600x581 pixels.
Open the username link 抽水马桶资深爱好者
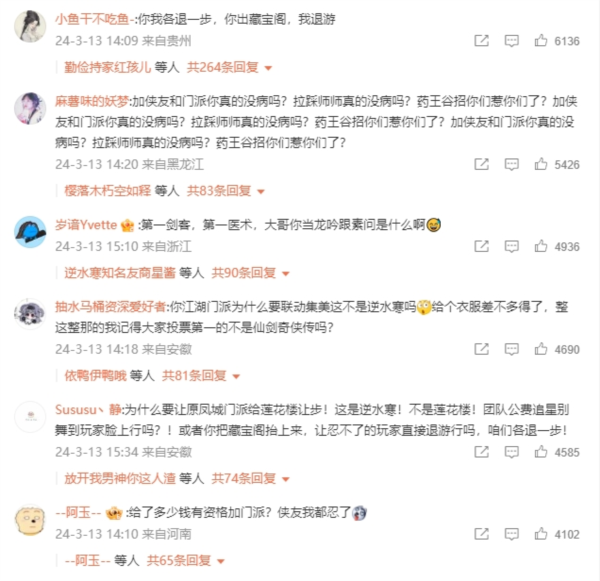[110, 307]
